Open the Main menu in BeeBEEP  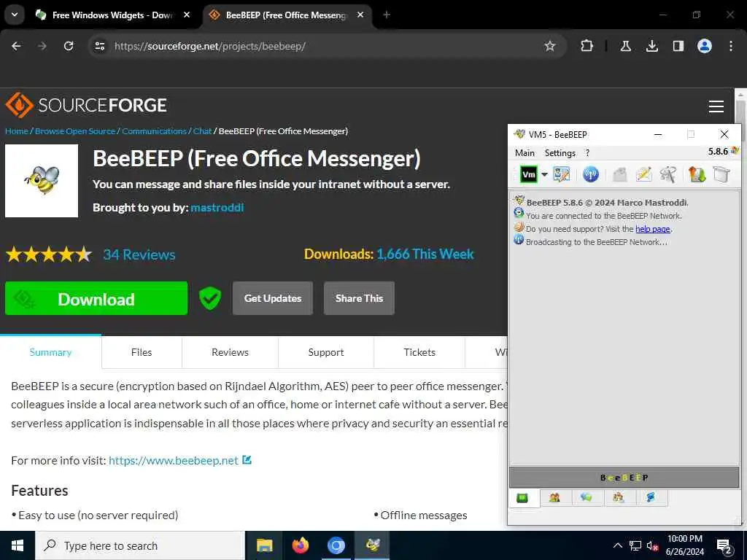(x=525, y=153)
